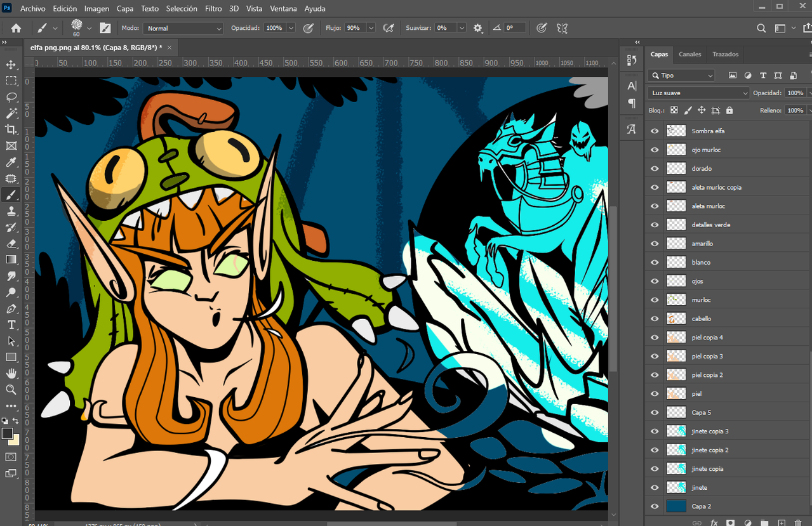
Task: Open brush settings panel icon
Action: (x=105, y=28)
